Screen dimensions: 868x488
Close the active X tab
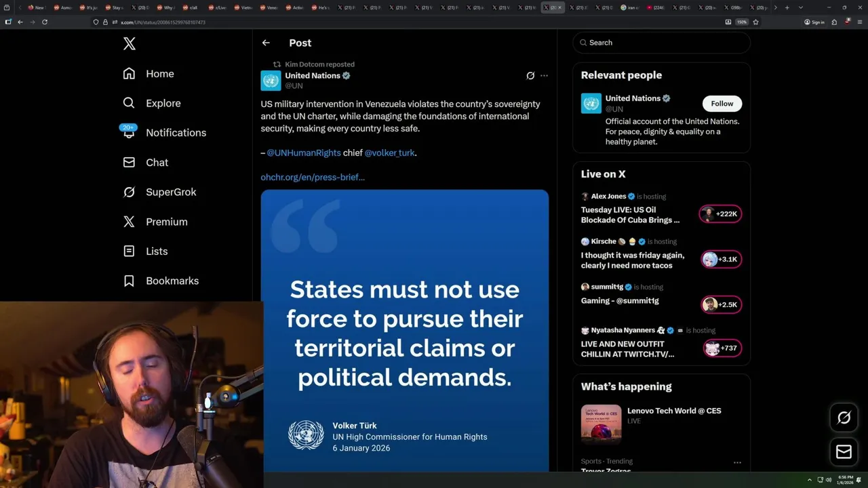[x=559, y=7]
